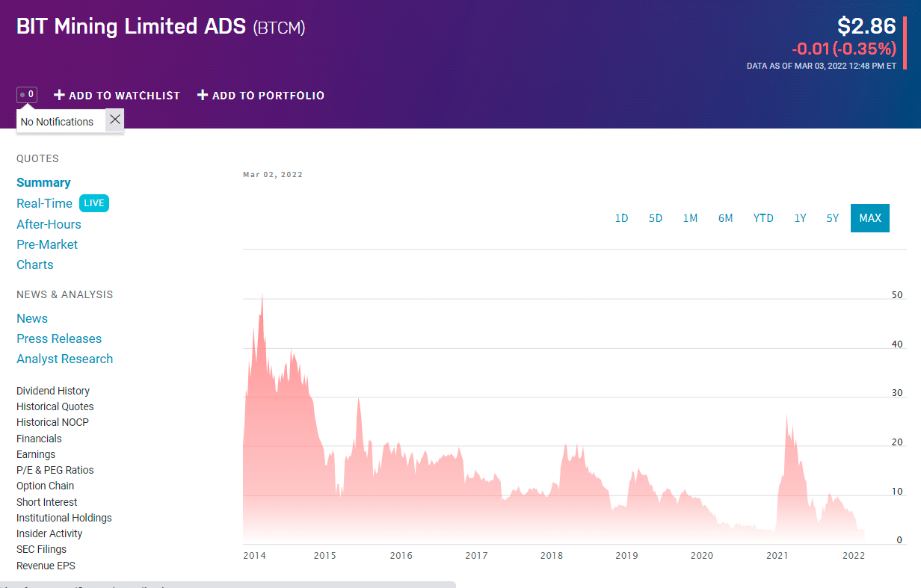Click the 2017 x-axis label
This screenshot has width=921, height=588.
click(x=476, y=556)
